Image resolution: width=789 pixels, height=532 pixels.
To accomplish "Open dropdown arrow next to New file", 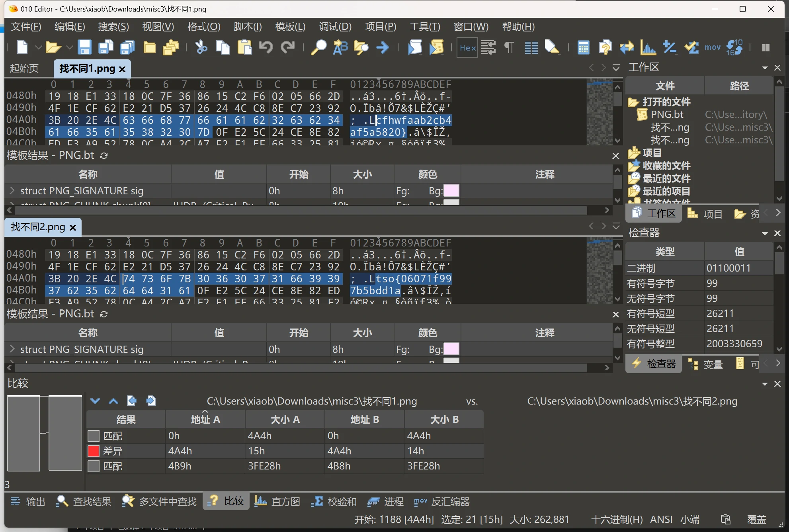I will tap(39, 48).
